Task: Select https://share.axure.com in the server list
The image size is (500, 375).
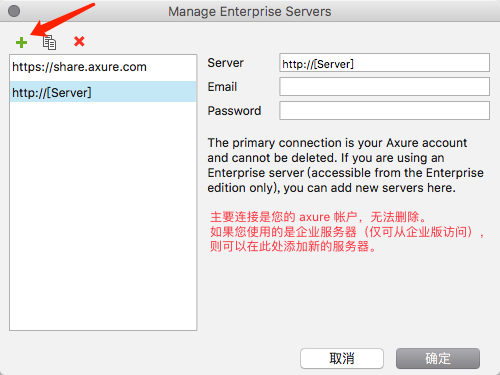Action: tap(103, 67)
